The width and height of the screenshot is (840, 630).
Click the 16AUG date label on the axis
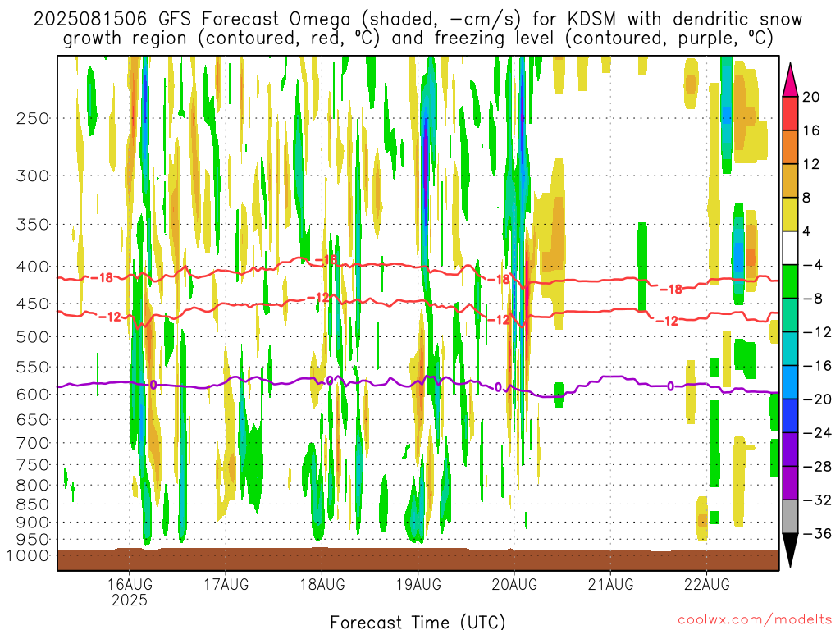130,584
